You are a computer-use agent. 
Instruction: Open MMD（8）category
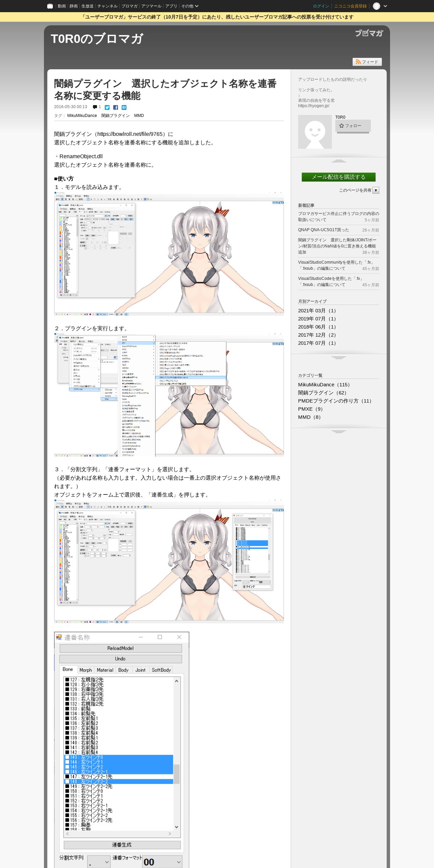tap(311, 417)
